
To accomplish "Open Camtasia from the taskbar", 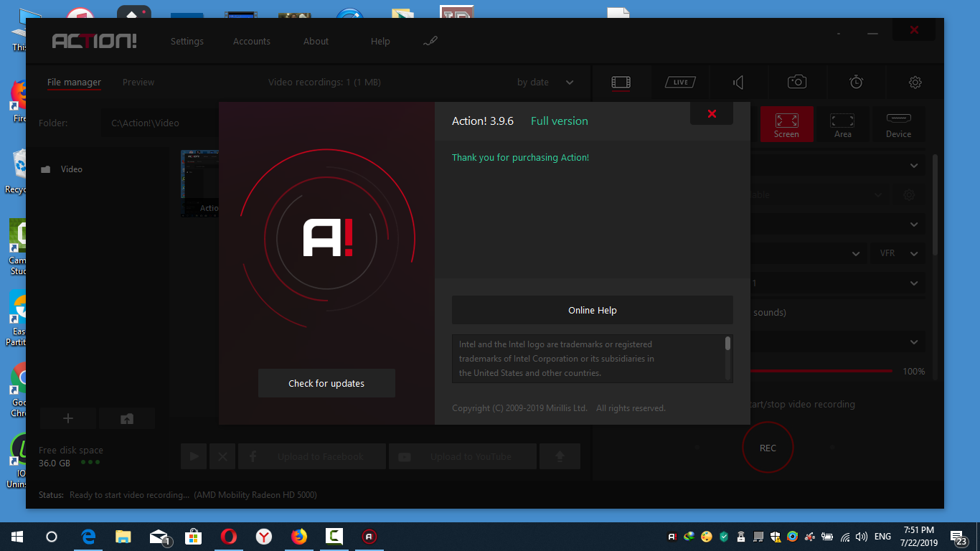I will (334, 537).
